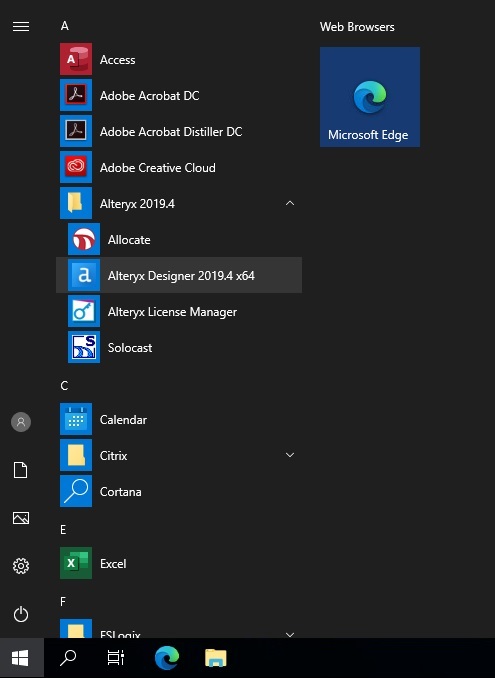Open Adobe Creative Cloud
Screen dimensions: 495x678
pos(179,167)
